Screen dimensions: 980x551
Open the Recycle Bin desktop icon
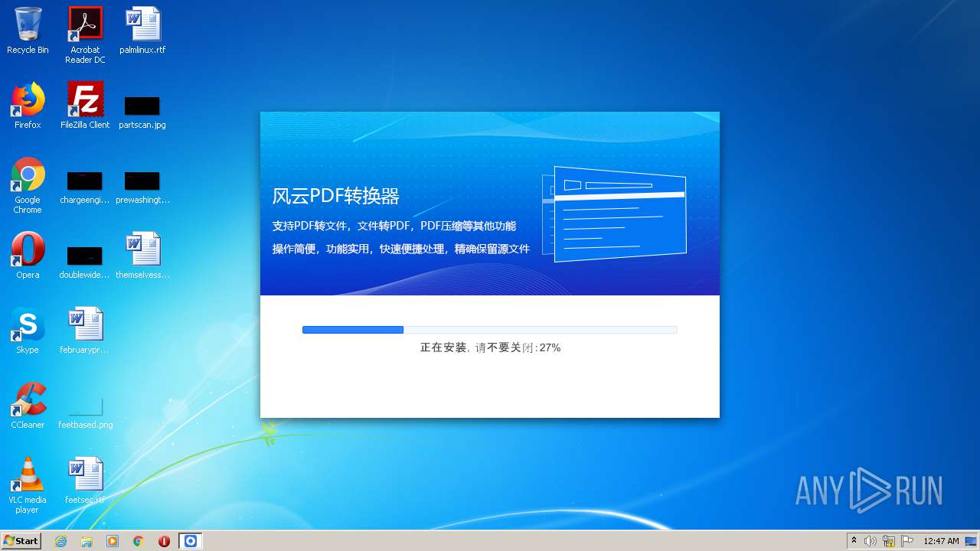tap(28, 31)
